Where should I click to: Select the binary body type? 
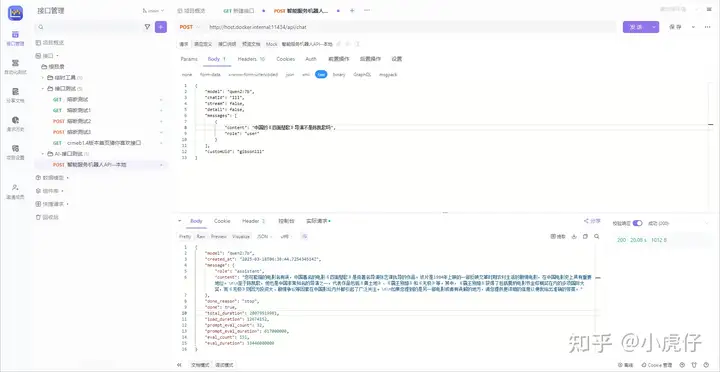point(339,74)
